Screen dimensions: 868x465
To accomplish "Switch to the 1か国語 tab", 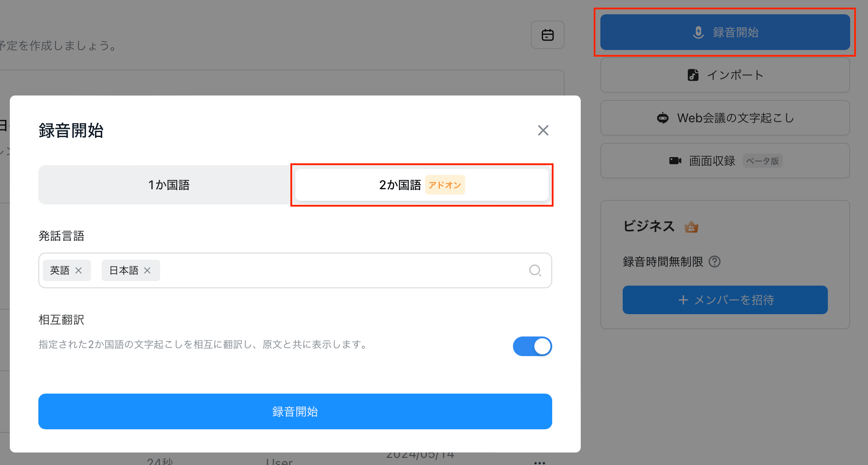I will 169,185.
